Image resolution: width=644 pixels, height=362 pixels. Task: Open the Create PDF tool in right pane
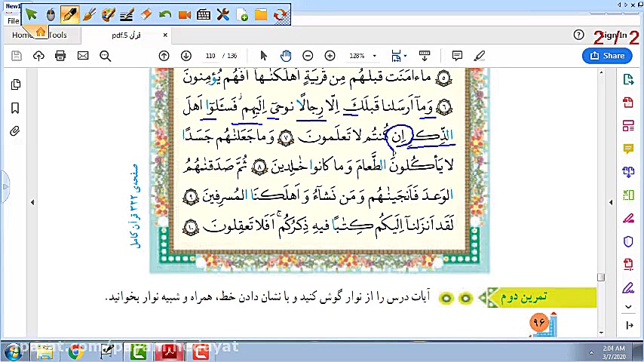(628, 103)
